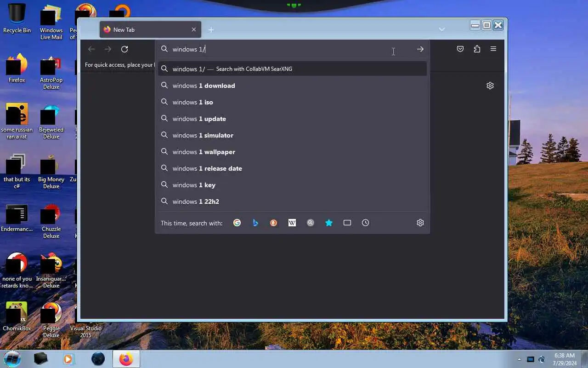588x368 pixels.
Task: Open search settings gear in the suggestions panel
Action: pos(420,223)
